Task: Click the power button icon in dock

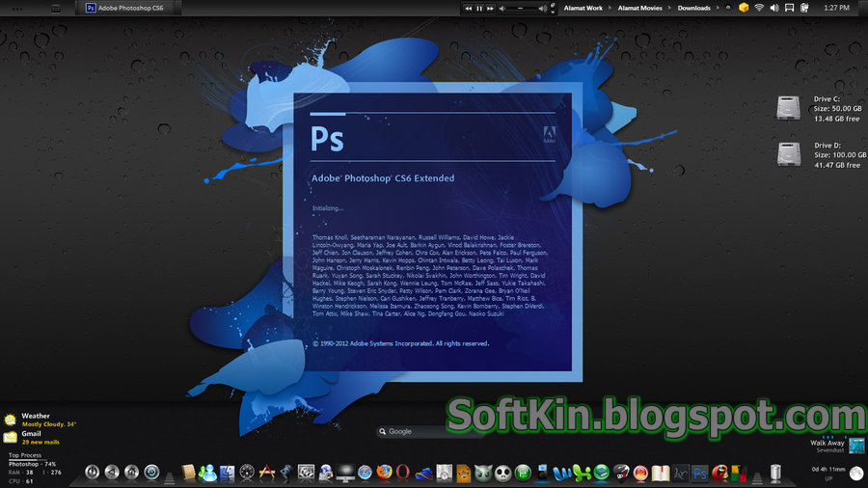Action: pos(92,472)
